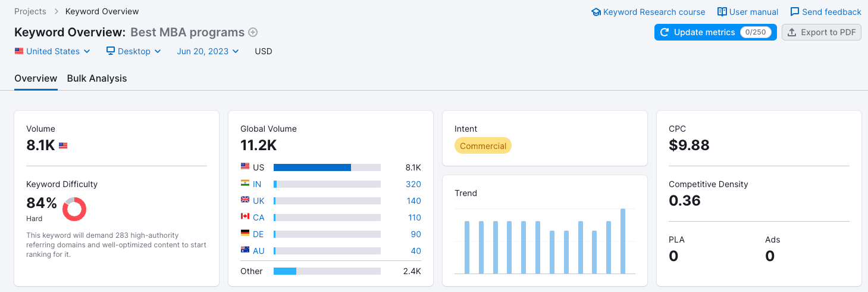Click the CA country link
868x292 pixels.
pyautogui.click(x=259, y=218)
